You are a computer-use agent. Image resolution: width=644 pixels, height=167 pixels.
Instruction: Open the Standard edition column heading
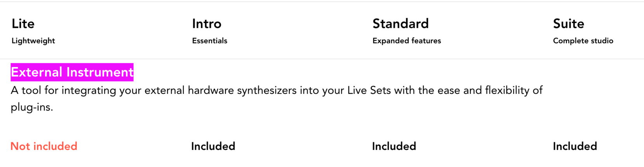400,24
